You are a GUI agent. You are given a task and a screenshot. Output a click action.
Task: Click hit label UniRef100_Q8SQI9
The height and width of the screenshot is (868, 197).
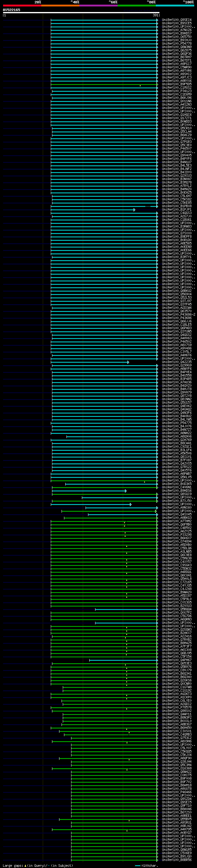pos(177,494)
